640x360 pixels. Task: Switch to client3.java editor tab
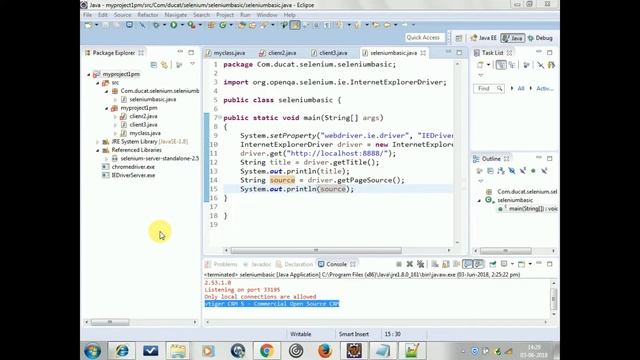pos(329,53)
